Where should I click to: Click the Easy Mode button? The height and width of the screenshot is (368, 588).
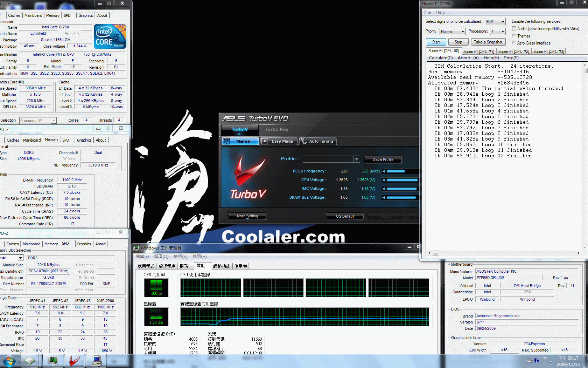point(279,141)
